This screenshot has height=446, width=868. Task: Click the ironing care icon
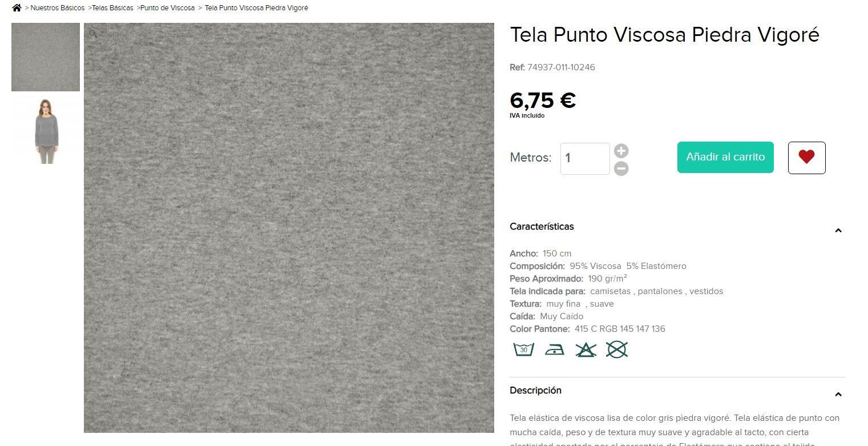554,349
